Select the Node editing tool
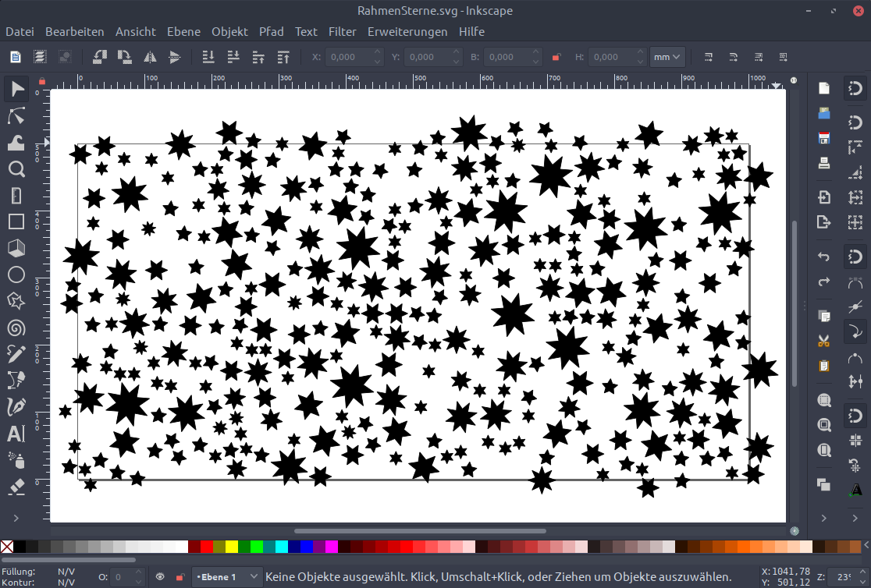 [16, 116]
